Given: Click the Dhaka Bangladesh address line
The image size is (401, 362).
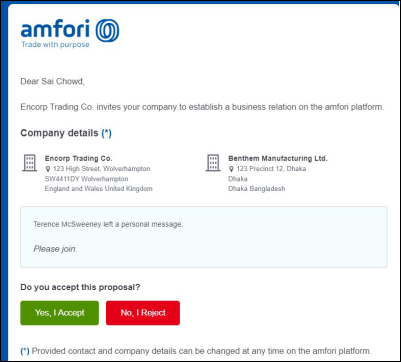Looking at the screenshot, I should click(x=257, y=189).
